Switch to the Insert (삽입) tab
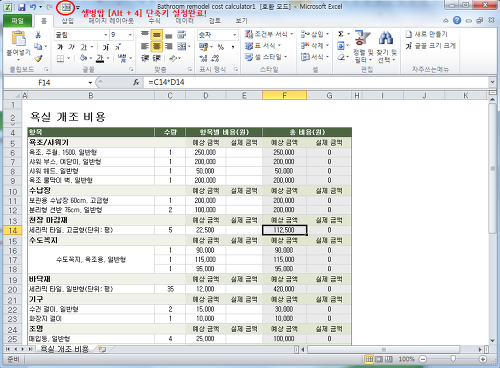Screen dimensions: 500x368 pyautogui.click(x=68, y=21)
